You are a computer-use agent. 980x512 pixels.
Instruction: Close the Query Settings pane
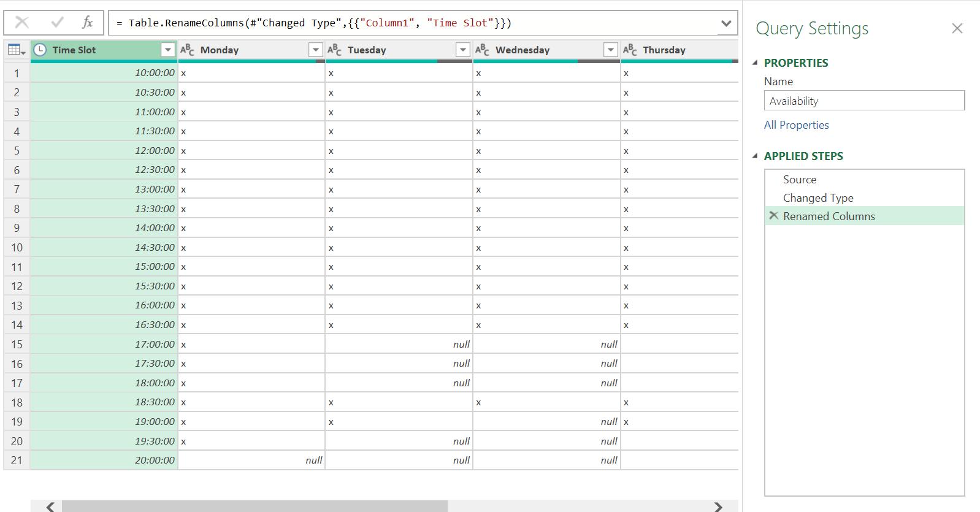957,28
